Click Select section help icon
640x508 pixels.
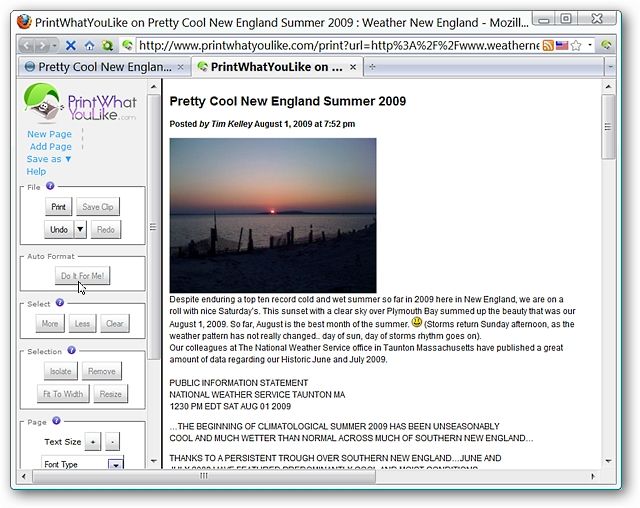point(60,303)
